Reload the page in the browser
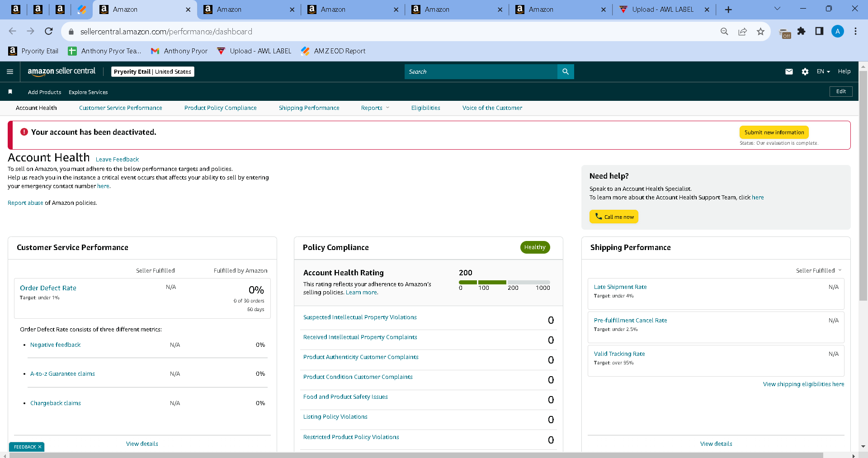 pyautogui.click(x=49, y=31)
